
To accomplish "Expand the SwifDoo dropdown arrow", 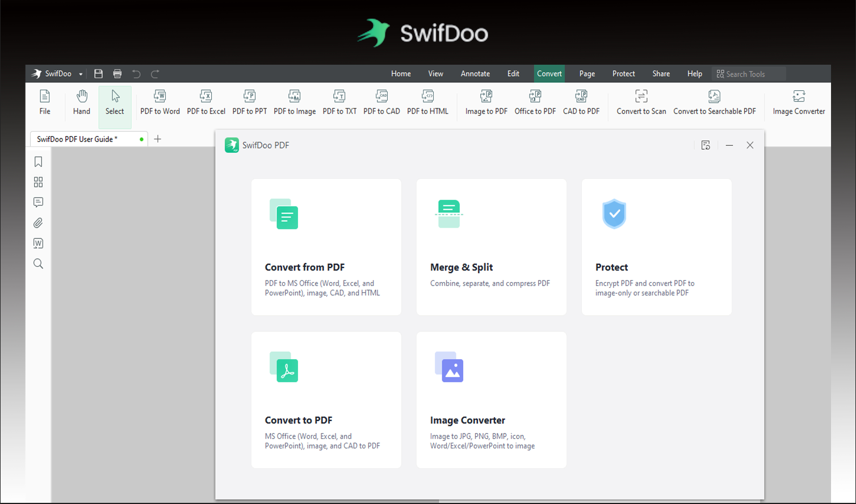I will (81, 74).
